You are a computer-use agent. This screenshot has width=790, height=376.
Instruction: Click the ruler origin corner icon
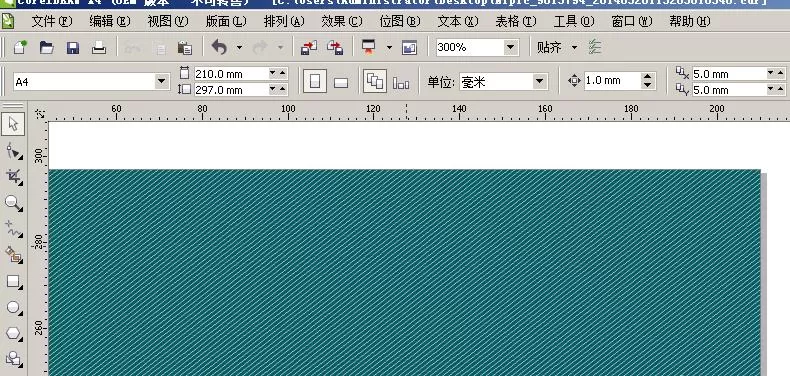(x=40, y=114)
